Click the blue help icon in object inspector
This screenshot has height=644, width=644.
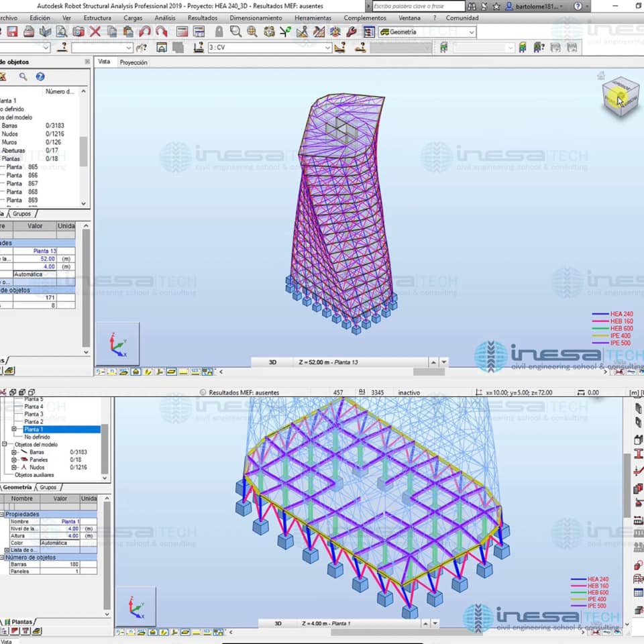pyautogui.click(x=40, y=76)
